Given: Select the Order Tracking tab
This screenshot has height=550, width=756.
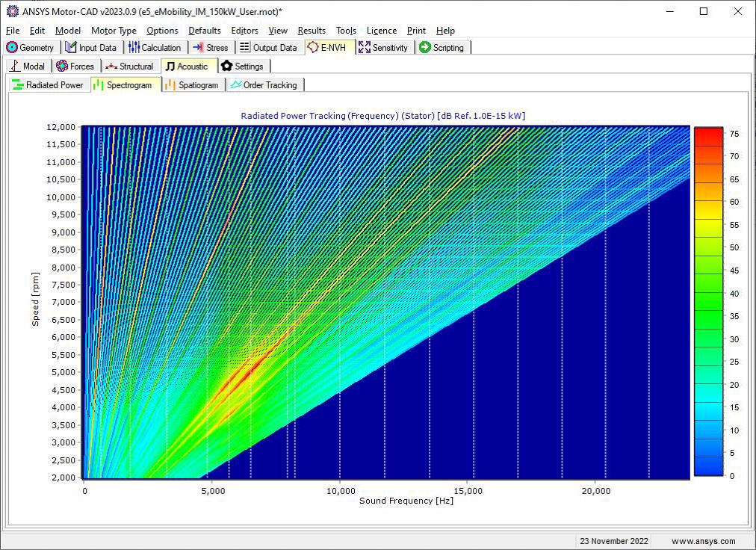Looking at the screenshot, I should click(265, 85).
